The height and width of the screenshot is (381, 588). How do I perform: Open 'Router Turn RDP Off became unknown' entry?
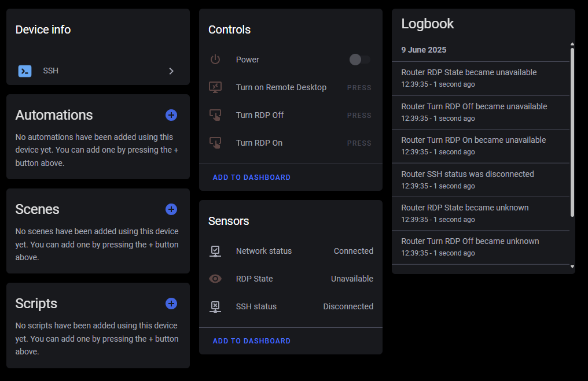480,247
